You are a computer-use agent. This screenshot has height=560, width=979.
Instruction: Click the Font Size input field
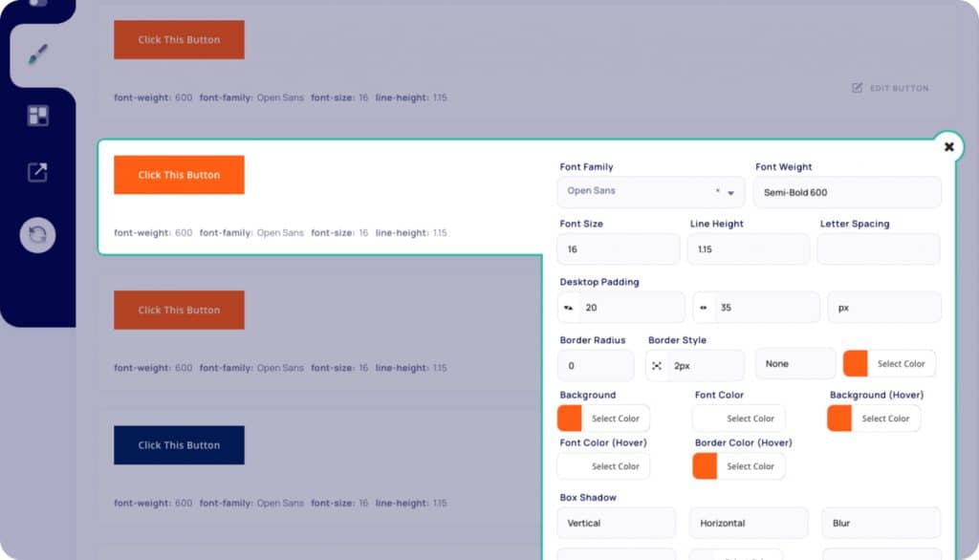(x=618, y=249)
